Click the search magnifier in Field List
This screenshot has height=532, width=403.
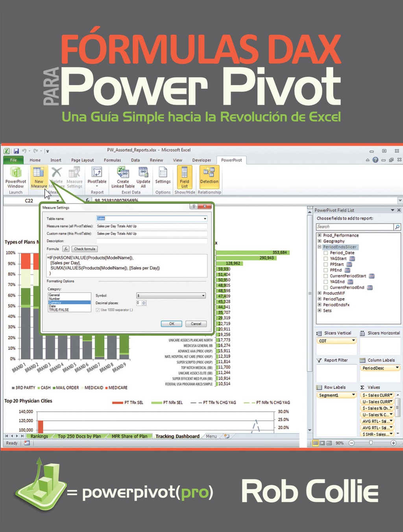click(x=397, y=227)
